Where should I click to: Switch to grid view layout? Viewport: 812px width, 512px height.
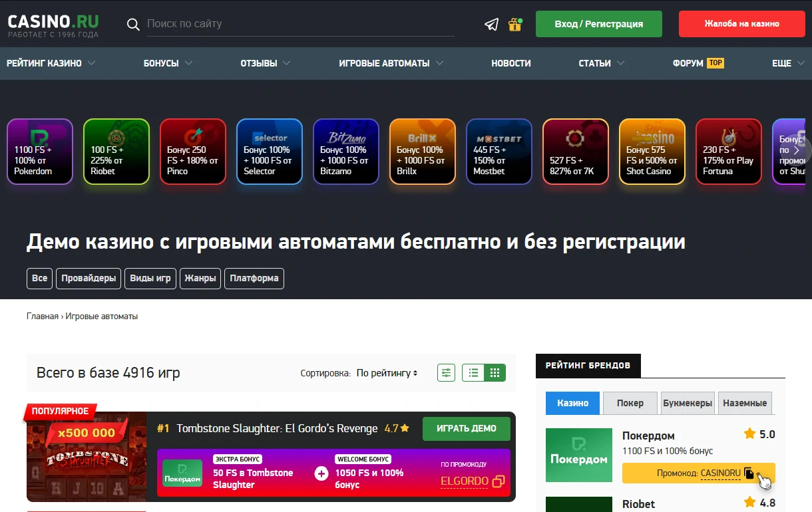495,373
